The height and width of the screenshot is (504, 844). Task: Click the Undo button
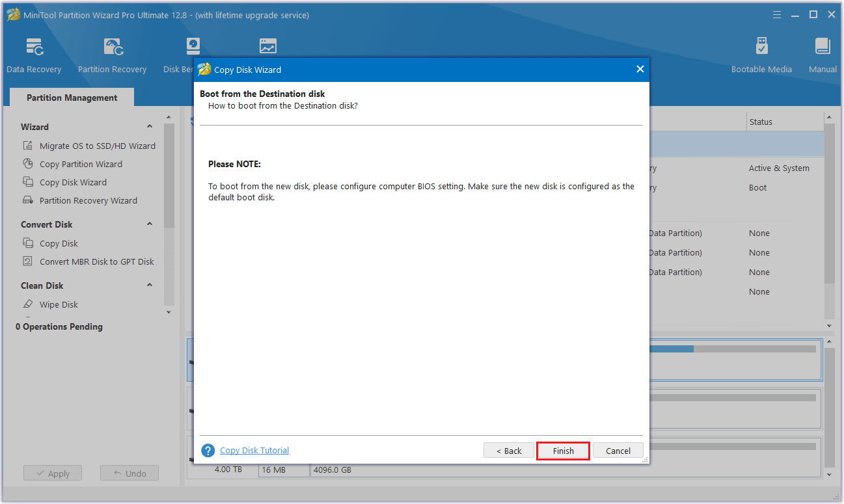[x=129, y=473]
